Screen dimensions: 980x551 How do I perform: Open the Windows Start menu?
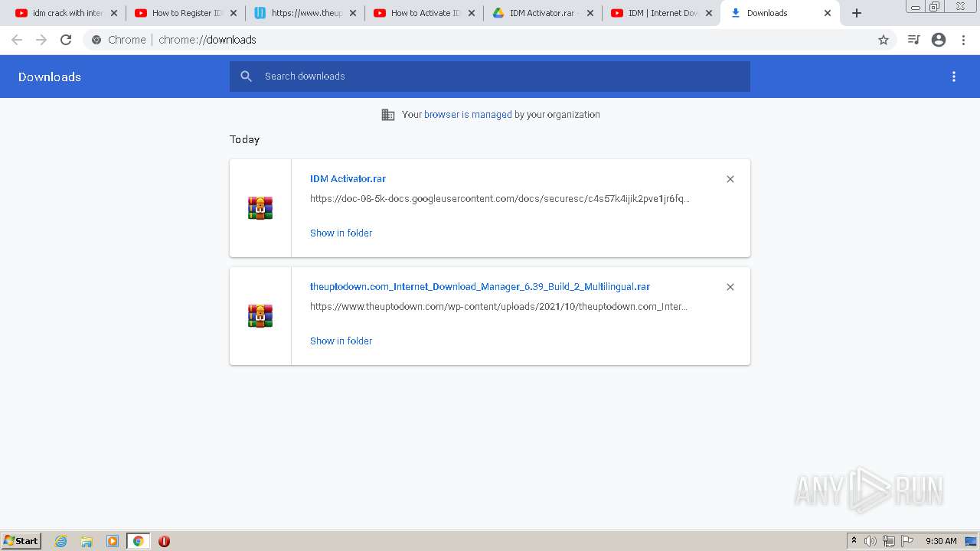tap(21, 541)
